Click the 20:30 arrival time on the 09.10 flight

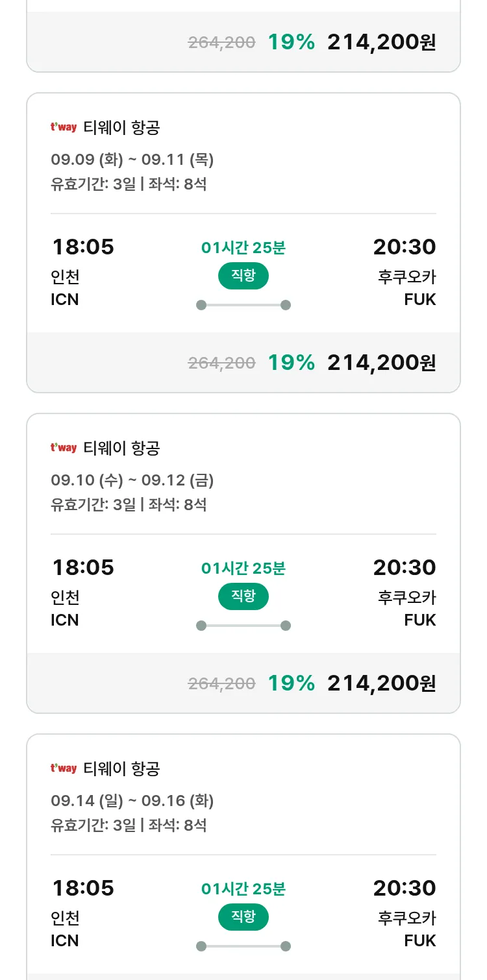click(x=405, y=568)
